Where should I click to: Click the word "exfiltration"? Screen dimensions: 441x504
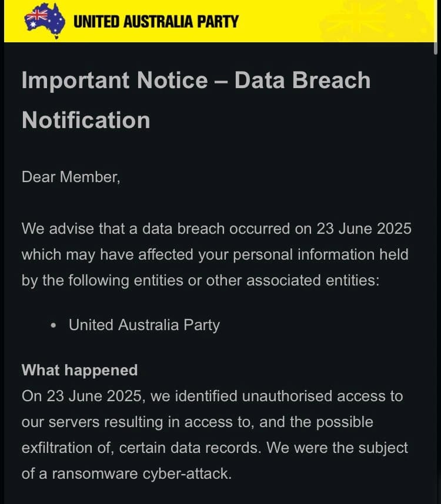pyautogui.click(x=57, y=448)
